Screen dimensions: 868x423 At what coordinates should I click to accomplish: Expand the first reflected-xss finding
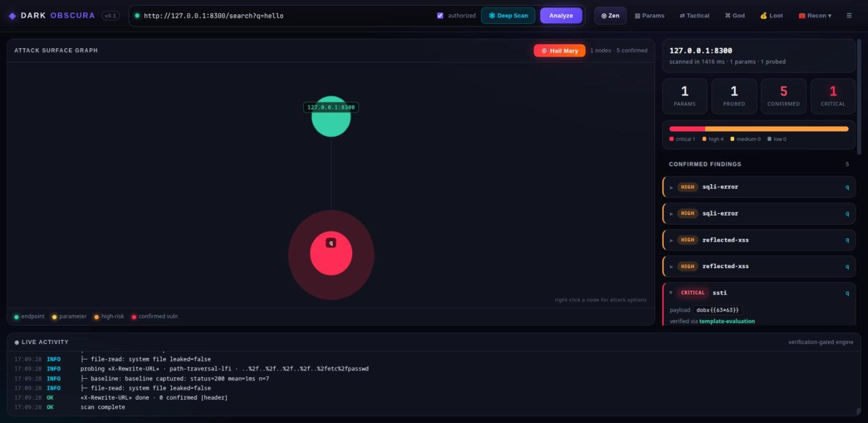(x=671, y=241)
